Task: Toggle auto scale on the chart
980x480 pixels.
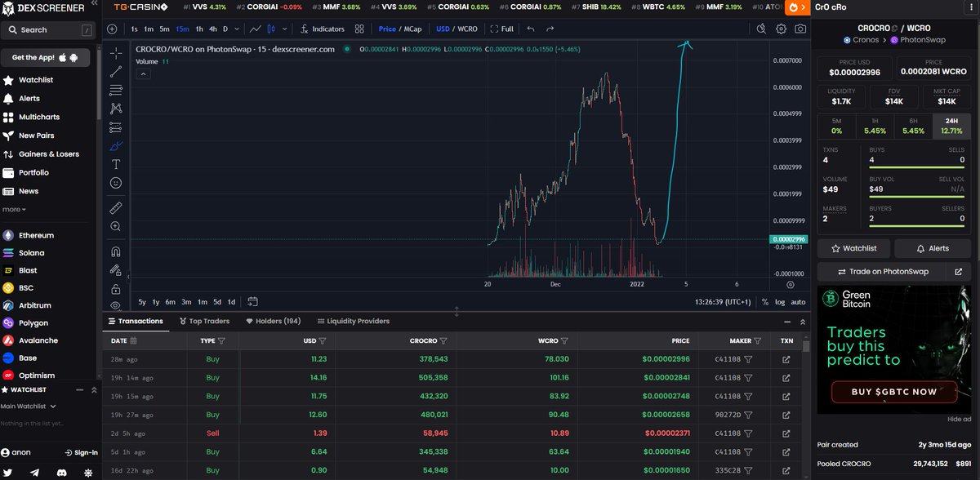Action: coord(798,302)
